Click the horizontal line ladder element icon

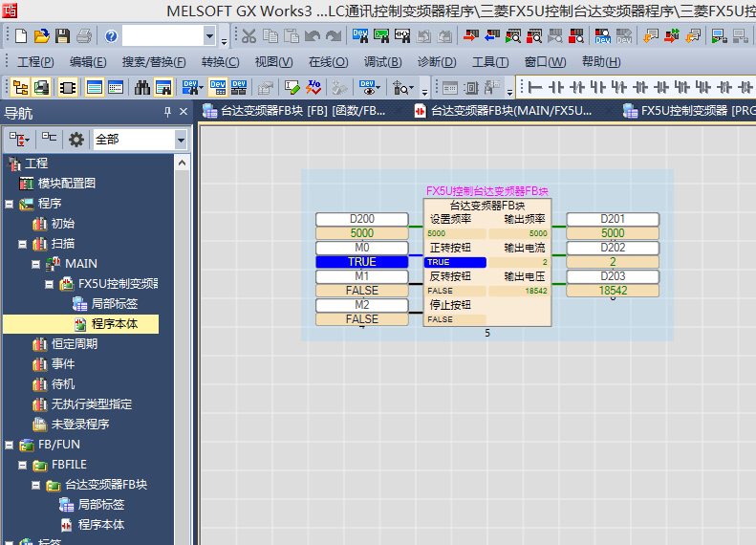coord(534,87)
